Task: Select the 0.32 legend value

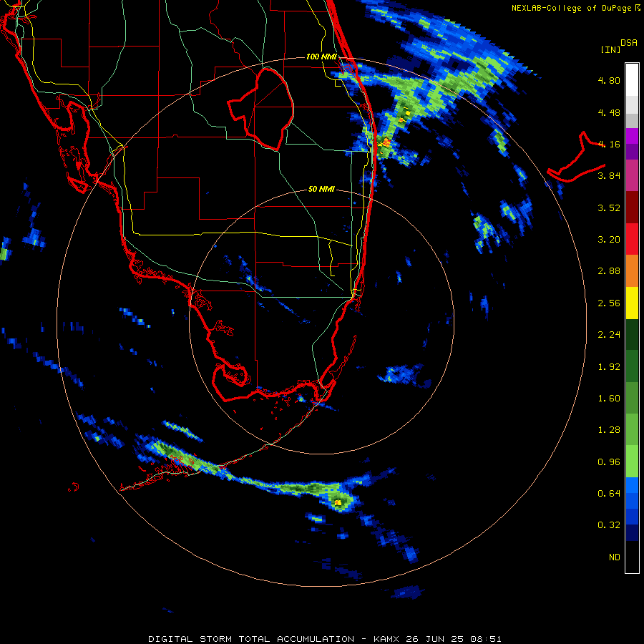Action: pos(609,525)
